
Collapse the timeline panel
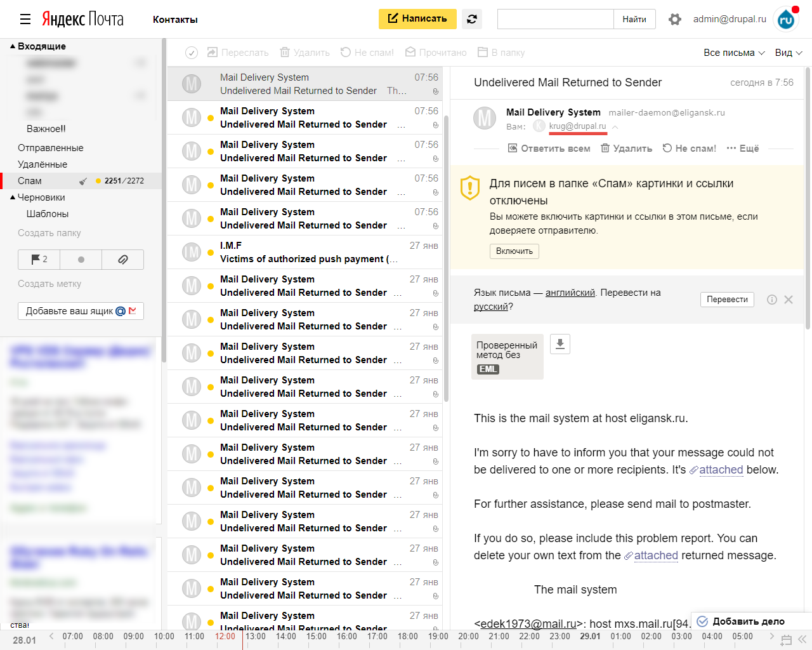click(802, 640)
